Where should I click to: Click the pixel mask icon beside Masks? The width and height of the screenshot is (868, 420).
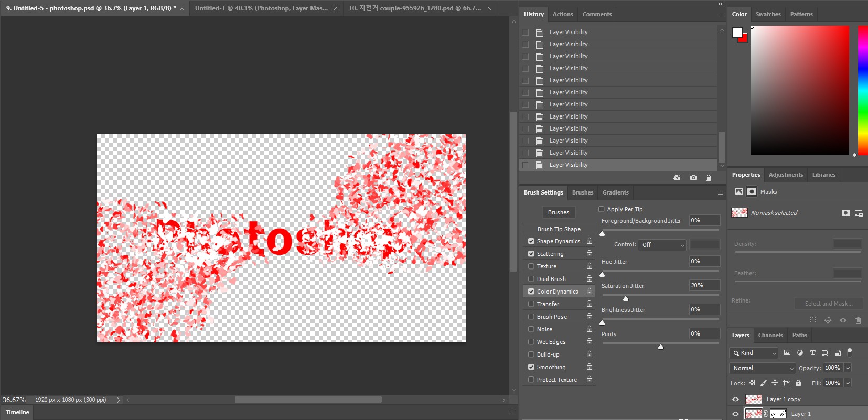[x=739, y=192]
